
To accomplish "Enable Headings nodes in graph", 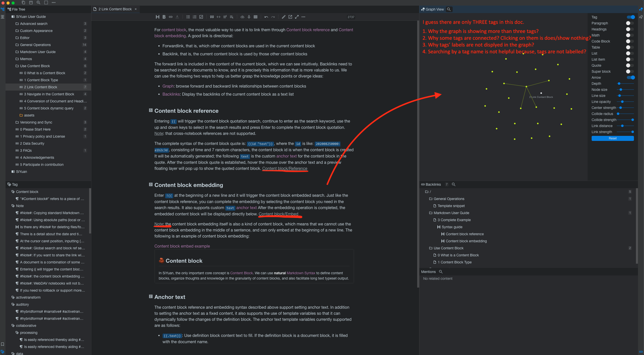I will click(630, 29).
